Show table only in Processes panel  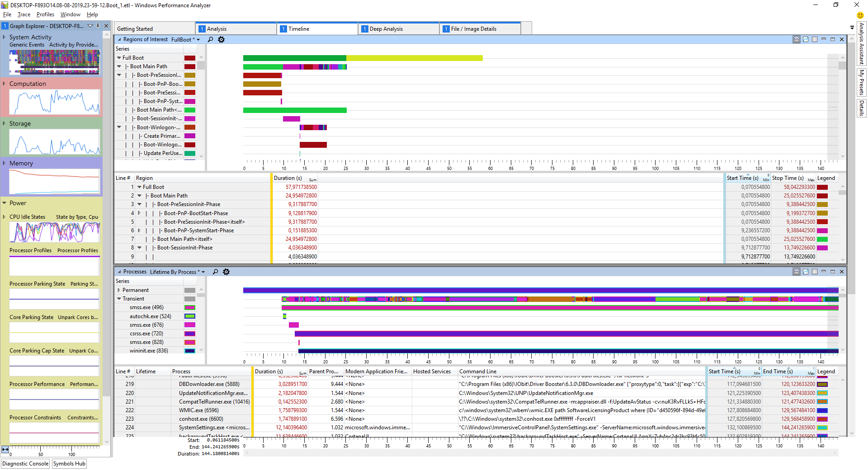(815, 272)
